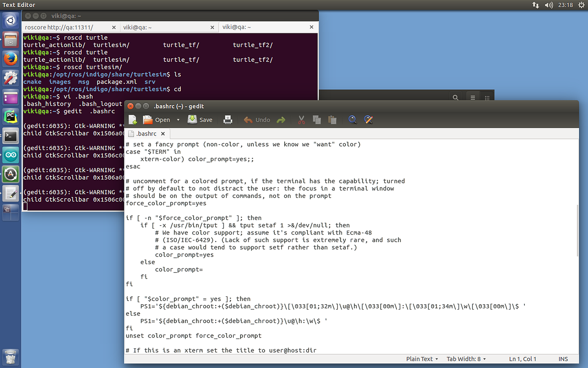This screenshot has width=588, height=368.
Task: Open the Plain Text syntax dropdown
Action: pos(421,359)
